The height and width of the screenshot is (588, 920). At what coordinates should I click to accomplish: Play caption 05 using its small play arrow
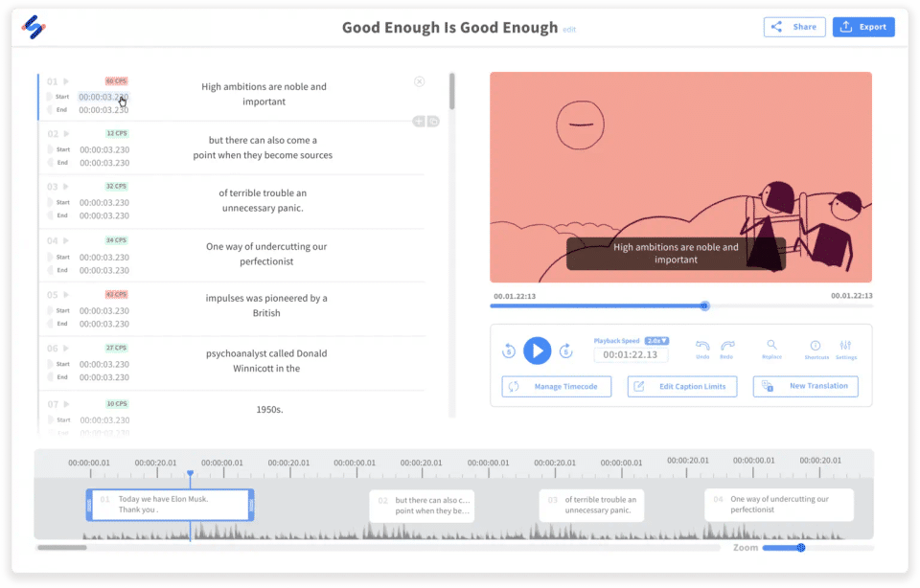(x=66, y=294)
